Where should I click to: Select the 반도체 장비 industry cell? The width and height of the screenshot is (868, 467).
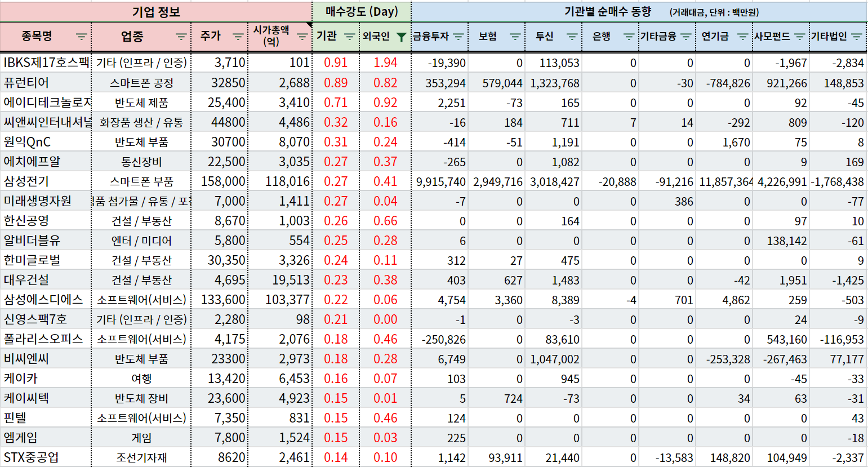141,398
